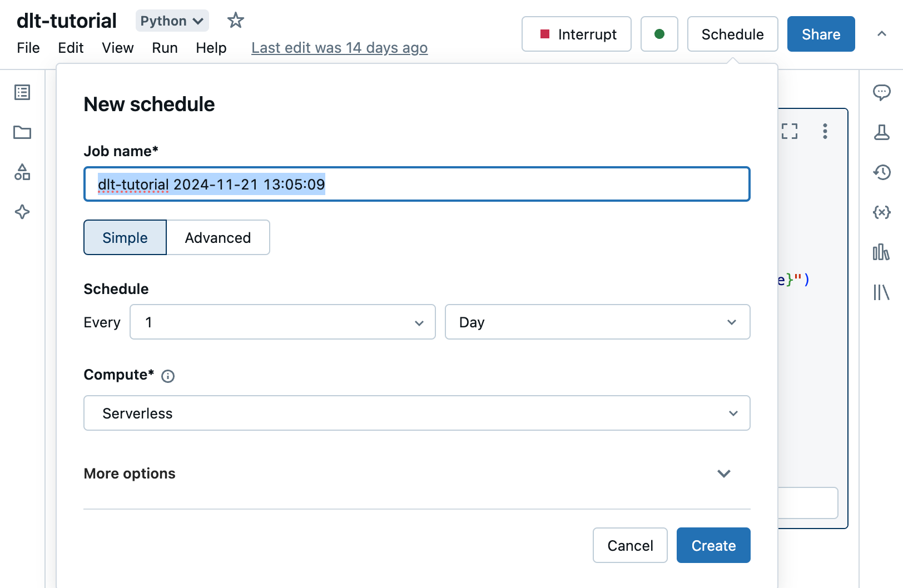Open the Assistant sparkle icon

click(x=22, y=212)
